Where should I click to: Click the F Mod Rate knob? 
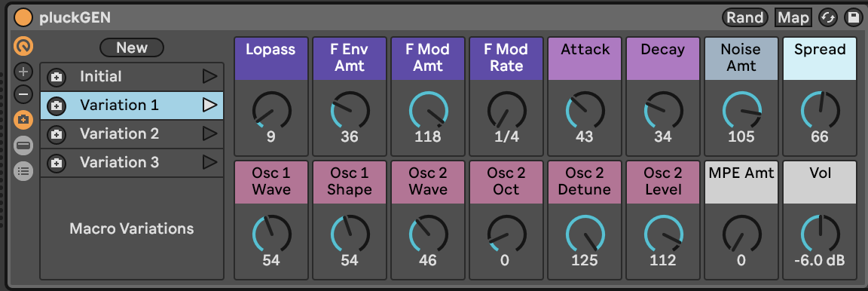click(506, 110)
